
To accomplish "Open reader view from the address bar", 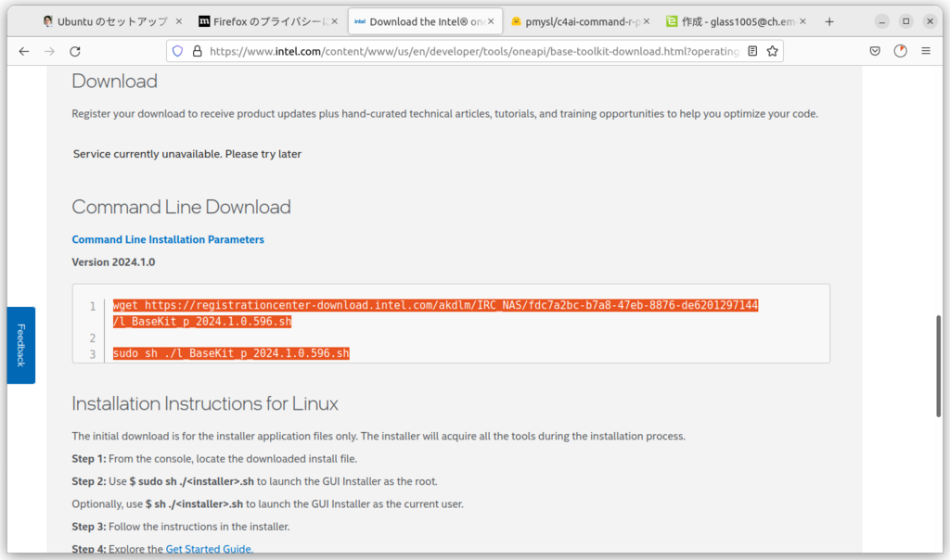I will [x=751, y=51].
